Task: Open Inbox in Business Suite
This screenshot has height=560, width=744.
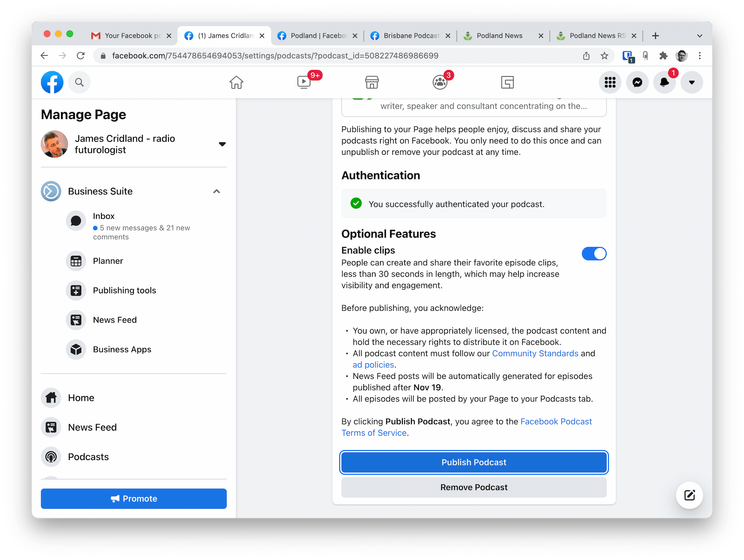Action: pyautogui.click(x=145, y=225)
